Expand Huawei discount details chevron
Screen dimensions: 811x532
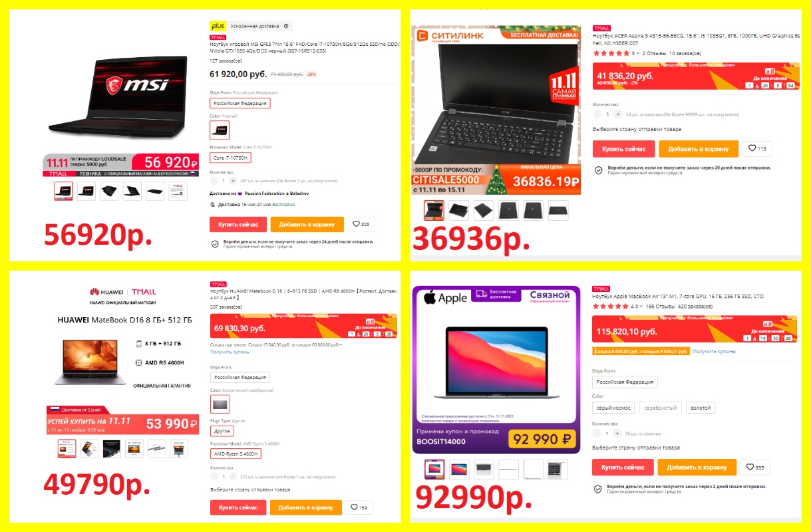[341, 345]
